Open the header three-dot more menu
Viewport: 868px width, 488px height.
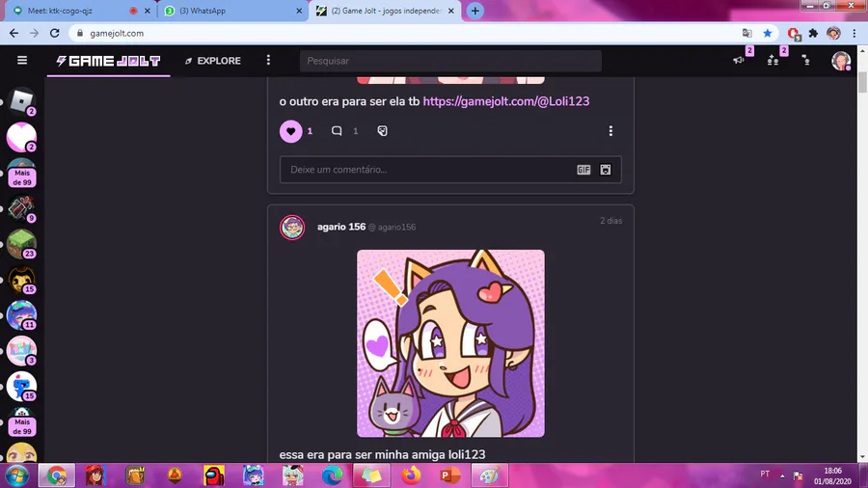tap(268, 61)
